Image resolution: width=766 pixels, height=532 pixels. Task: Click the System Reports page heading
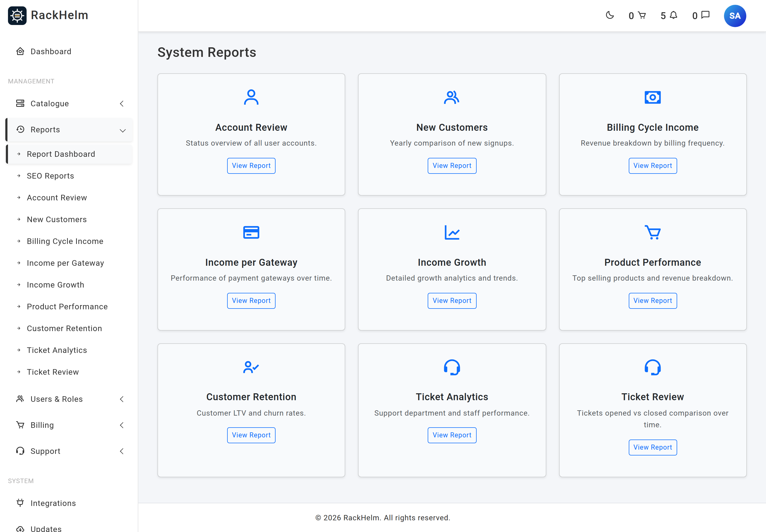(206, 52)
